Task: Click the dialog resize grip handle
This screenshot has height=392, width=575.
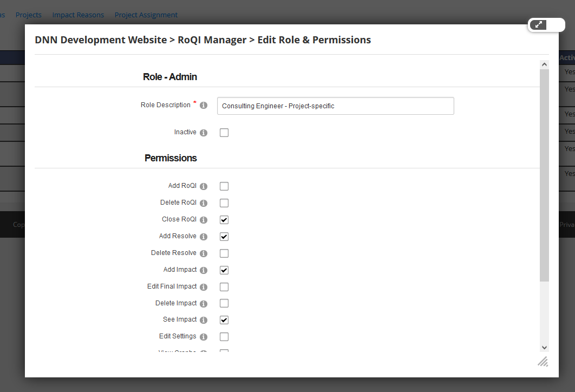Action: (x=543, y=362)
